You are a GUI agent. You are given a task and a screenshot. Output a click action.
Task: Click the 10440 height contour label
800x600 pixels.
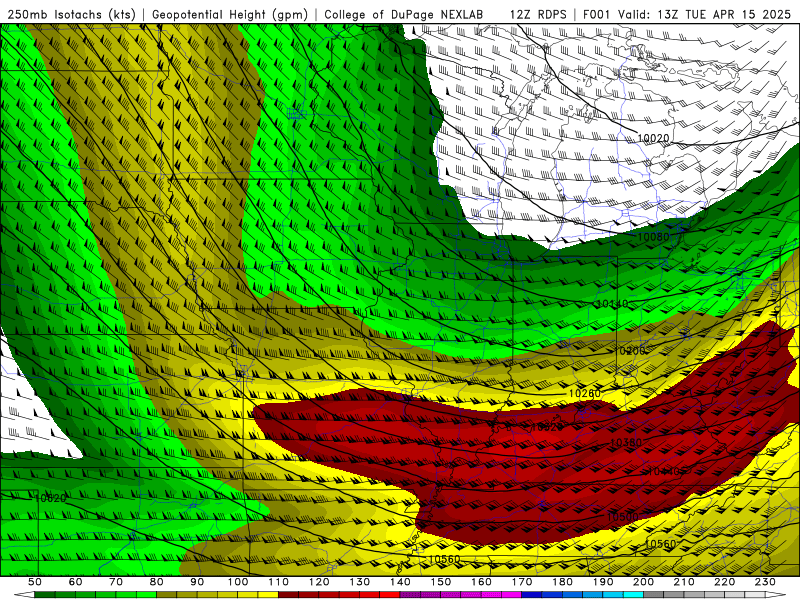[x=665, y=472]
